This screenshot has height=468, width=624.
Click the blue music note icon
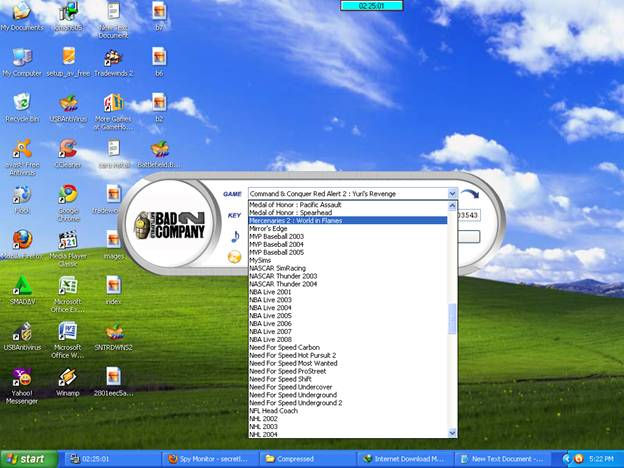[235, 236]
